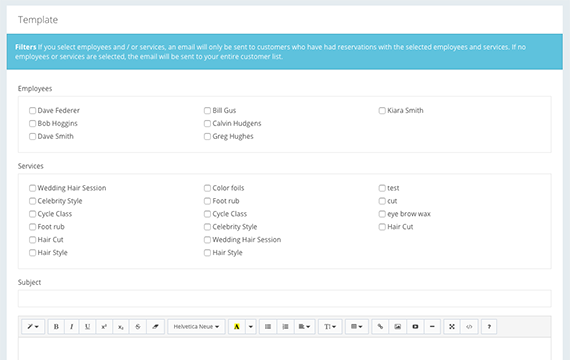Insert a video in the editor
The image size is (570, 360).
click(415, 327)
